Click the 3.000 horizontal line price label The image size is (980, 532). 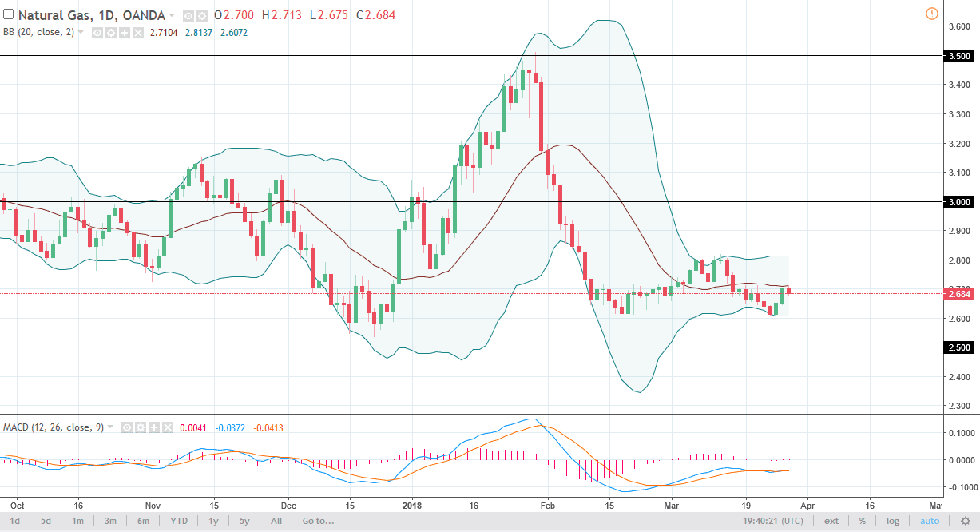[x=959, y=202]
